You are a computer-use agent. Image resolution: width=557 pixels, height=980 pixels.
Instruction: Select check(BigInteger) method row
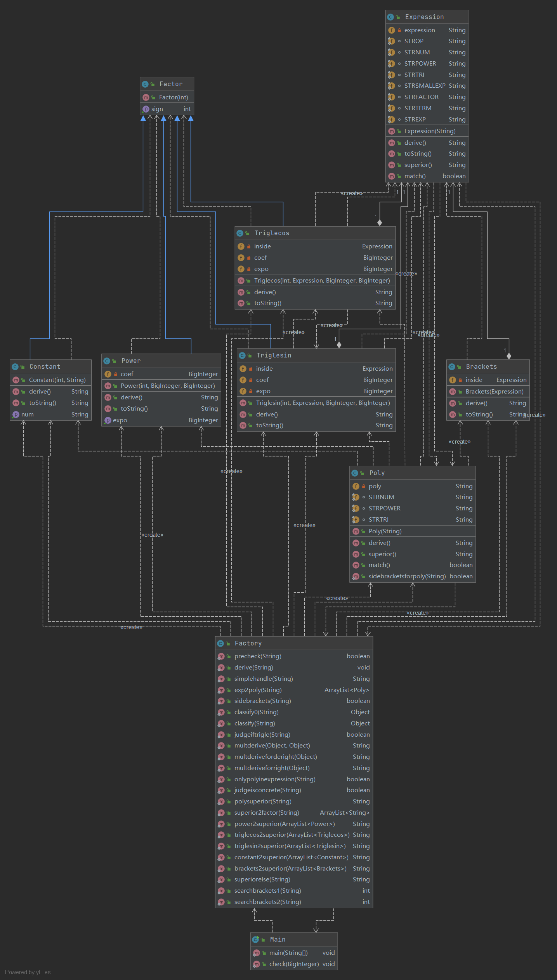pos(294,964)
